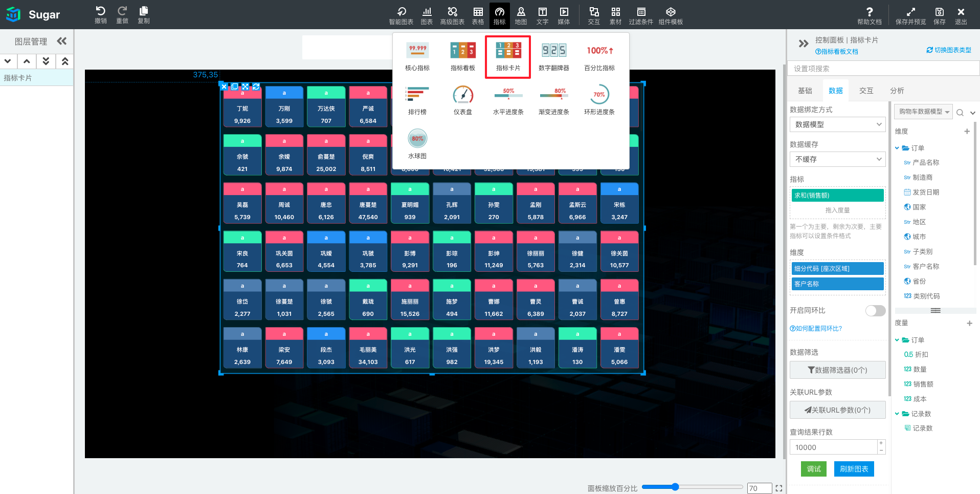Viewport: 980px width, 494px height.
Task: Select the 环形进度条 ring progress icon
Action: tap(599, 100)
